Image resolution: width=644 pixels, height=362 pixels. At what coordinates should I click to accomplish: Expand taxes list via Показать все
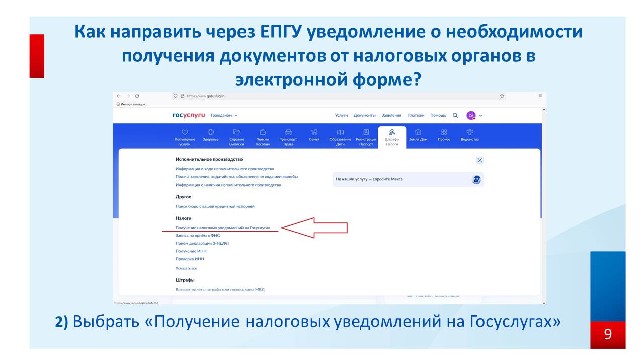186,268
